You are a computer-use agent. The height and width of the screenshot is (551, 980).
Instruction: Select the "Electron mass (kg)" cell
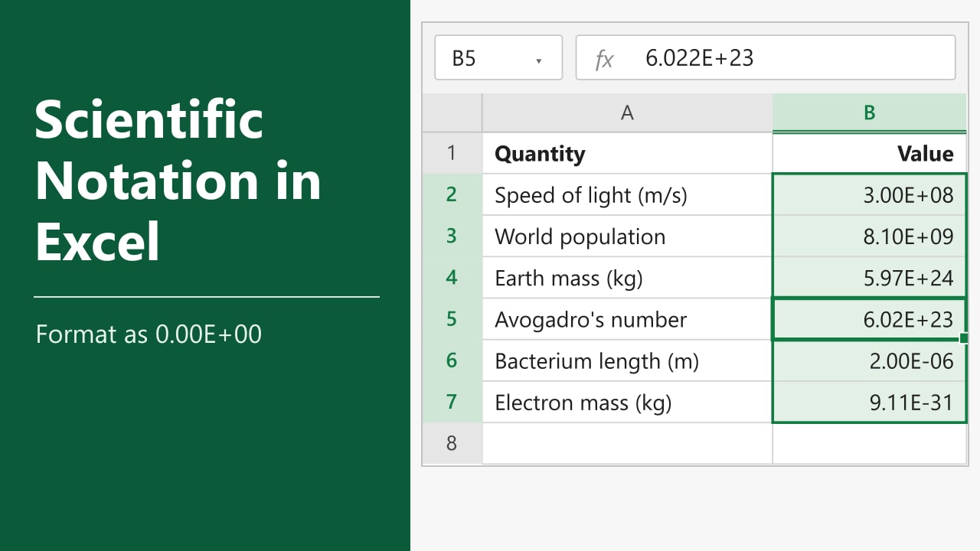pyautogui.click(x=627, y=402)
